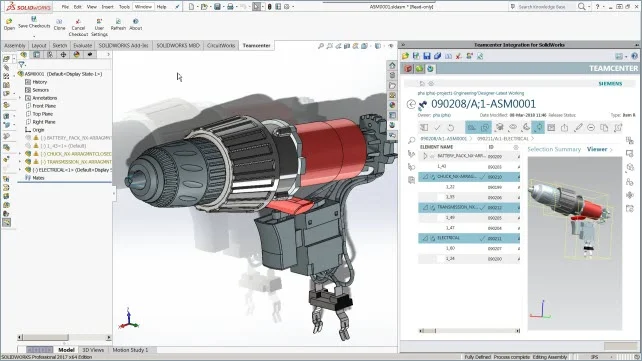The image size is (642, 361).
Task: Click Cancel Checkout icon
Action: [78, 27]
